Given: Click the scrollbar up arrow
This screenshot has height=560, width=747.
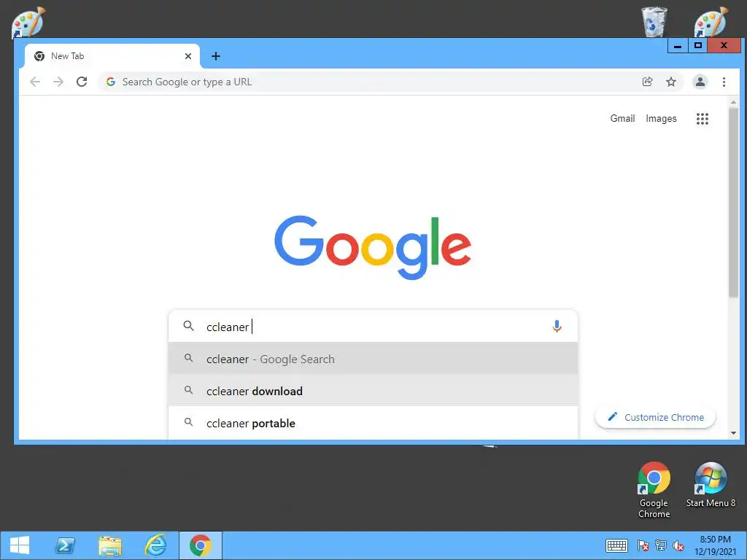Looking at the screenshot, I should [x=733, y=102].
